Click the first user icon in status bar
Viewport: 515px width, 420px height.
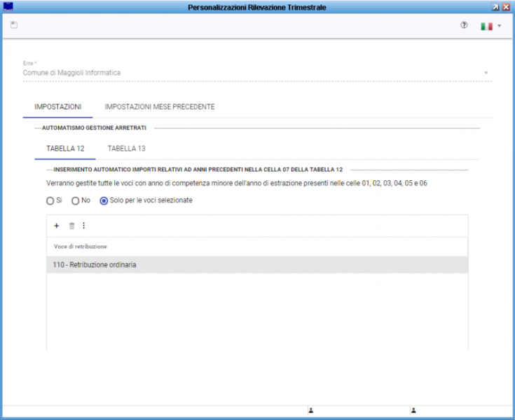pyautogui.click(x=311, y=410)
